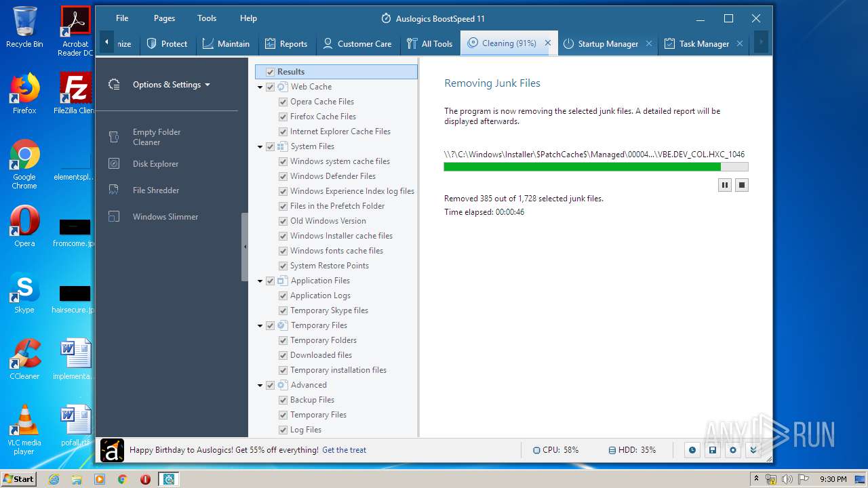The image size is (868, 488).
Task: Click the double-chevron icon in status bar
Action: pyautogui.click(x=753, y=450)
